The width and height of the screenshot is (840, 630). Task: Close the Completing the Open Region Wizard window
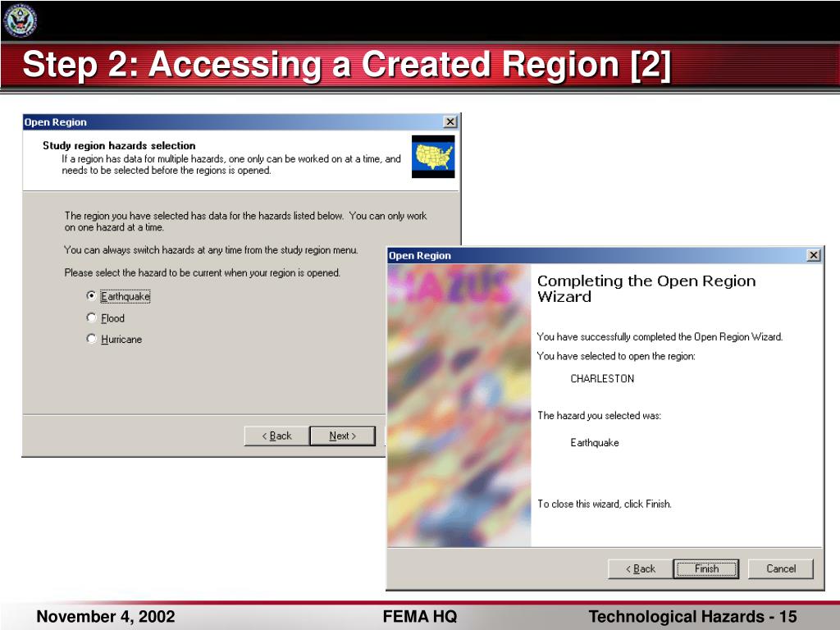click(x=813, y=256)
